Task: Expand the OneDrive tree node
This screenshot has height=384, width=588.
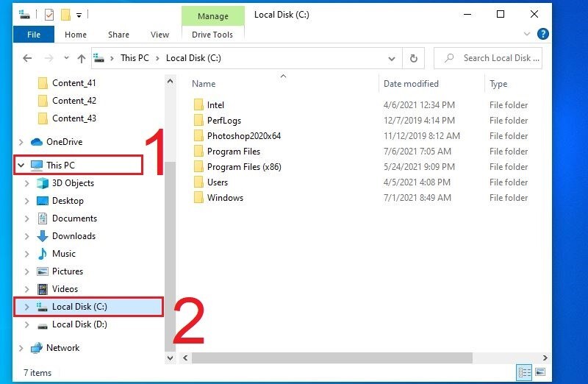Action: 21,142
